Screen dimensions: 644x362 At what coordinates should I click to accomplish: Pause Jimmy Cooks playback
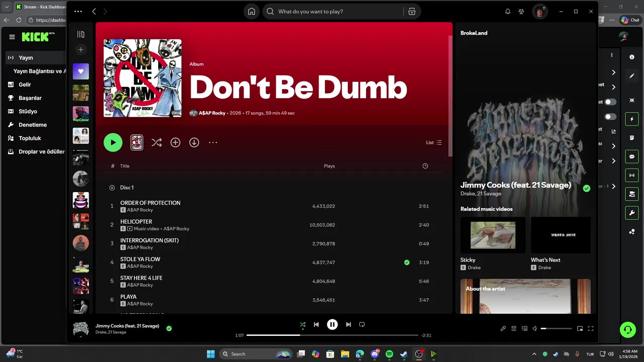point(332,324)
